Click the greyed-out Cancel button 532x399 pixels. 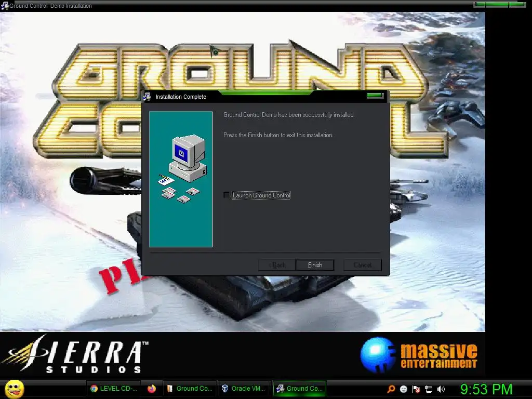[362, 265]
